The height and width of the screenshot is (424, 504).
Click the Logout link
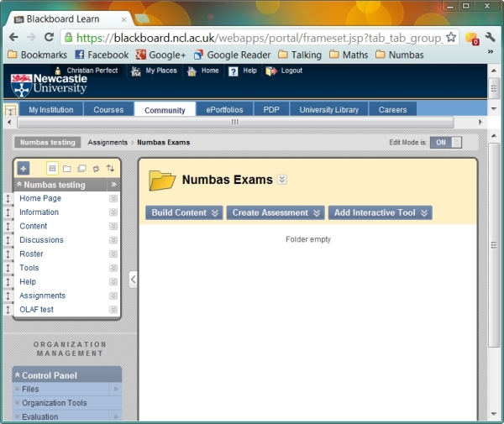(284, 71)
